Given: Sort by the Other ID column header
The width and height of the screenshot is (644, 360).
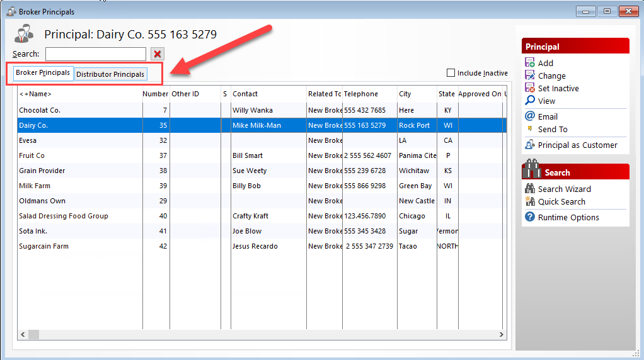Looking at the screenshot, I should 195,94.
